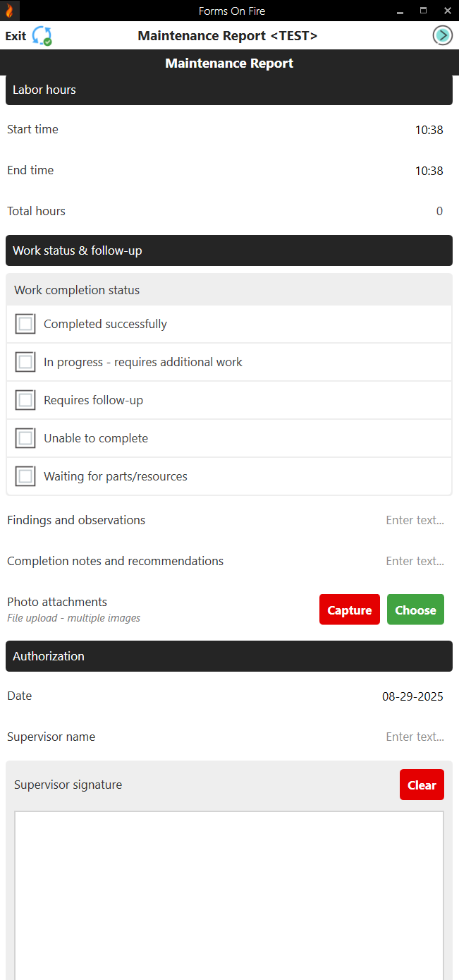Check Completed successfully status
The image size is (459, 980).
pos(25,323)
